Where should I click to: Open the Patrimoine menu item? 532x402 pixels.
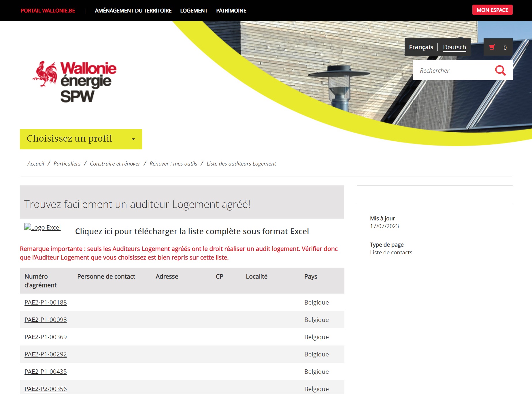click(231, 11)
